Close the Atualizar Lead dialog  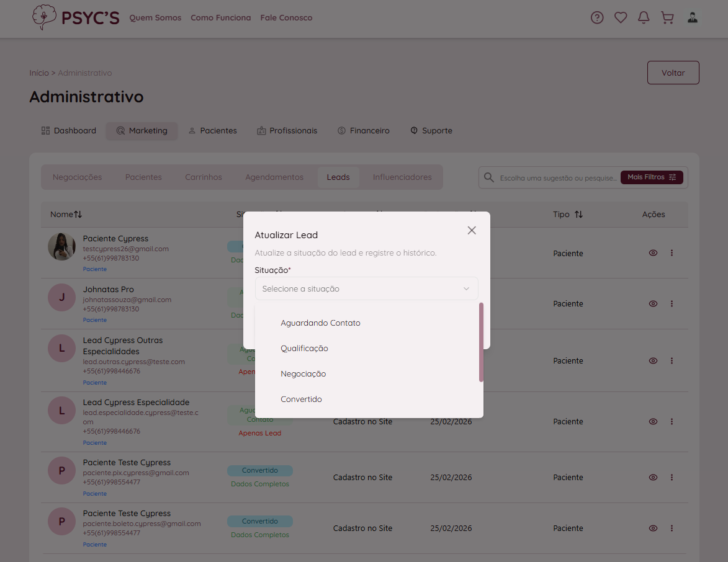[472, 230]
